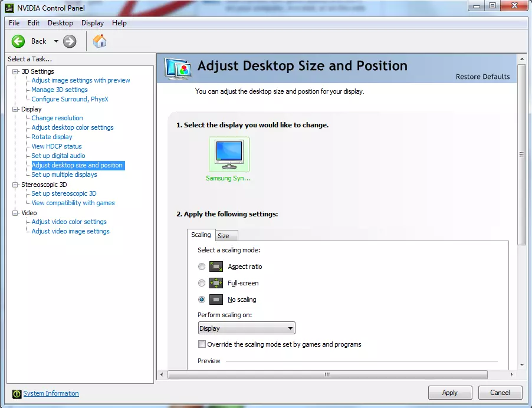Switch to the Size tab
532x408 pixels.
point(226,236)
